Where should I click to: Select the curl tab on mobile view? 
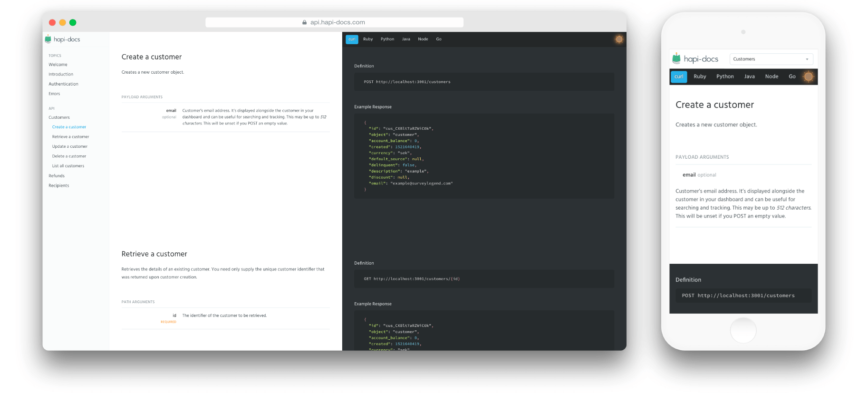679,77
